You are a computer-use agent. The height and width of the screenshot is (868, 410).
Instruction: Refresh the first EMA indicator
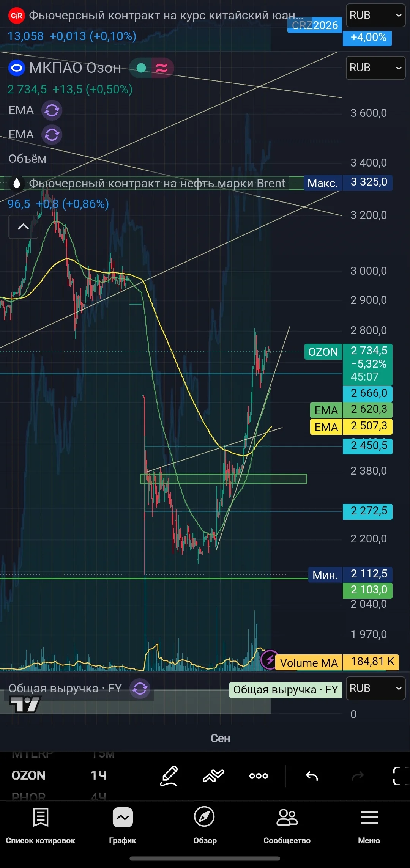(52, 110)
